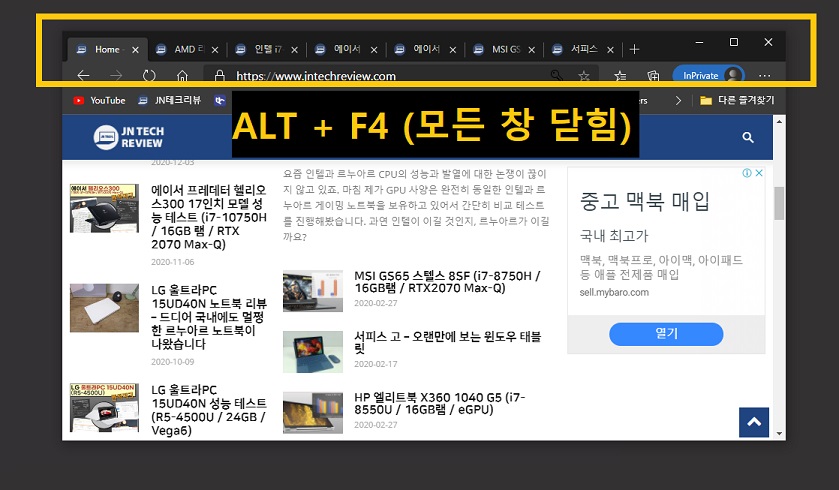Open the 에이서 프레데터 헬리오스300 article link
Image resolution: width=839 pixels, height=490 pixels.
click(x=209, y=217)
